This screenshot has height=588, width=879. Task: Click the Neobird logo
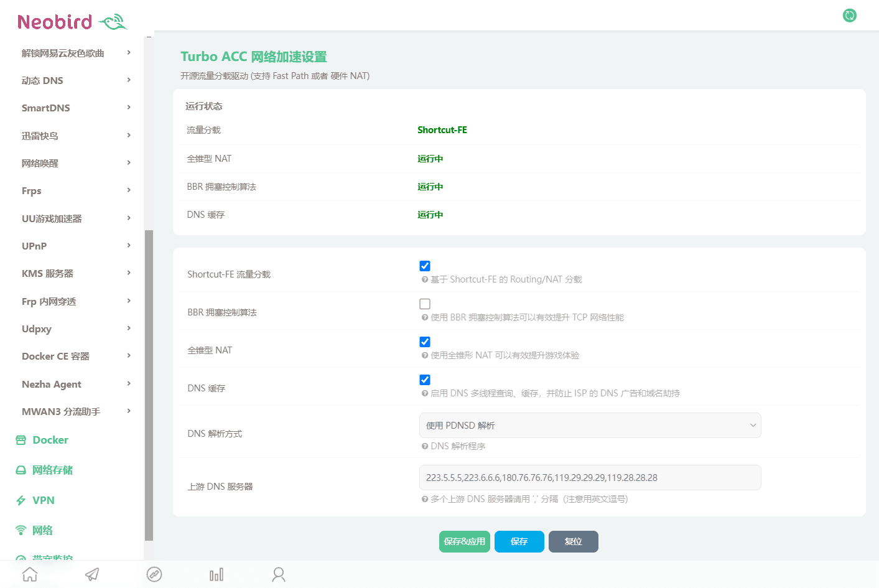click(72, 22)
